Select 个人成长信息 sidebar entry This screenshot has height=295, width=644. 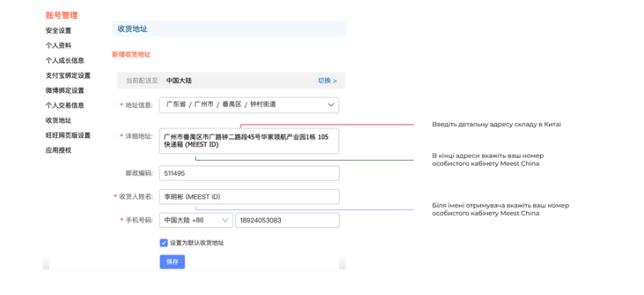coord(65,60)
